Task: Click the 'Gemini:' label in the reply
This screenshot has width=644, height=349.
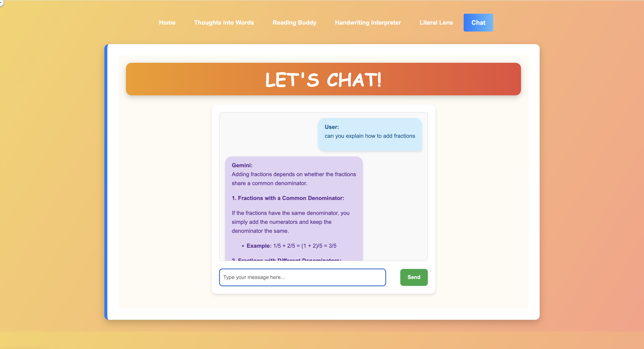Action: point(242,165)
